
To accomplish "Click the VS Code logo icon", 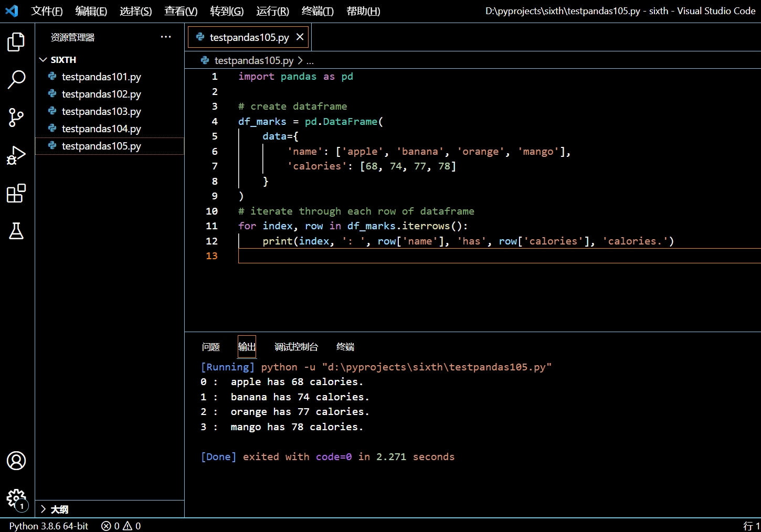I will (12, 11).
